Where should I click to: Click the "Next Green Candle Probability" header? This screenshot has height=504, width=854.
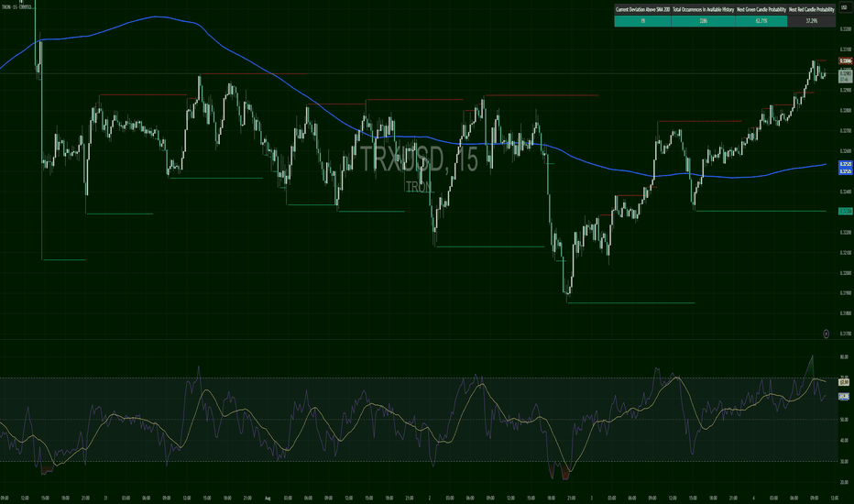[x=761, y=9]
